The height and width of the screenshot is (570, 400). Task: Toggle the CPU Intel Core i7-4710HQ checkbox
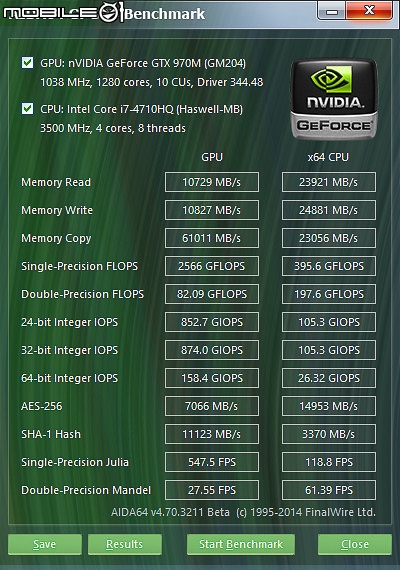point(27,108)
